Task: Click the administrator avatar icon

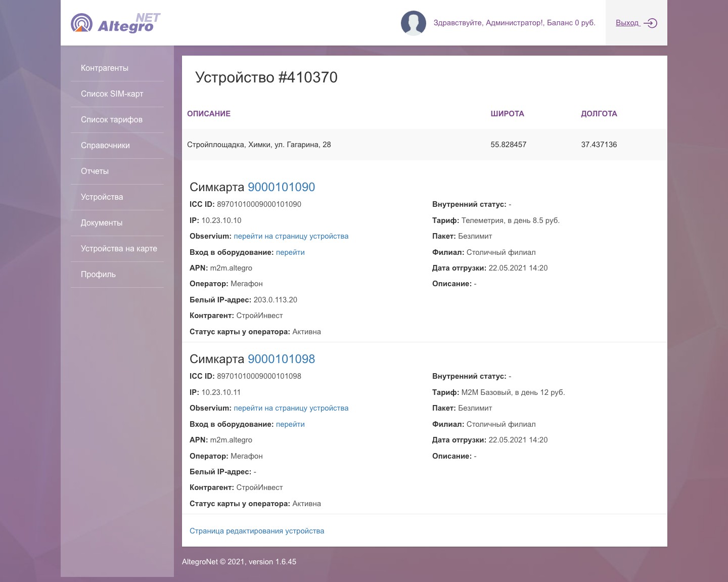Action: pos(414,23)
